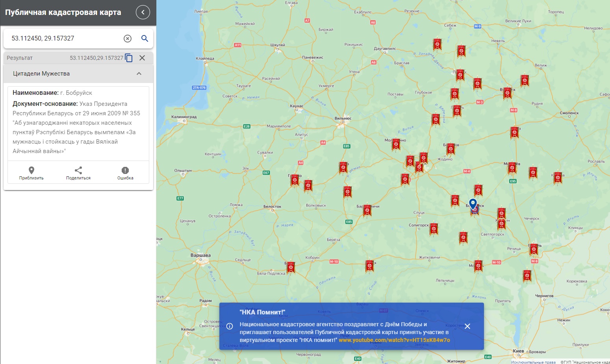This screenshot has width=610, height=364.
Task: Click the Варшава city label on the map
Action: point(200,255)
